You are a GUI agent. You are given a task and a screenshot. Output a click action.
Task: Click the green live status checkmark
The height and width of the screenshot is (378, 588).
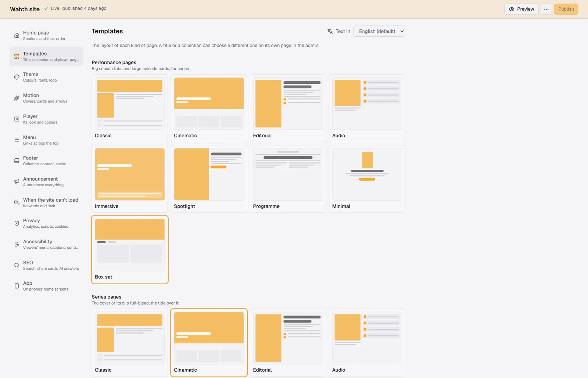coord(46,8)
